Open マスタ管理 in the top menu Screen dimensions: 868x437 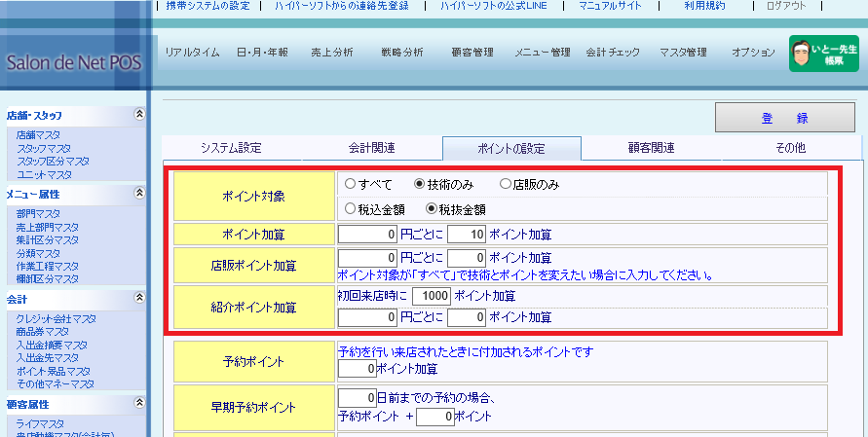point(683,53)
